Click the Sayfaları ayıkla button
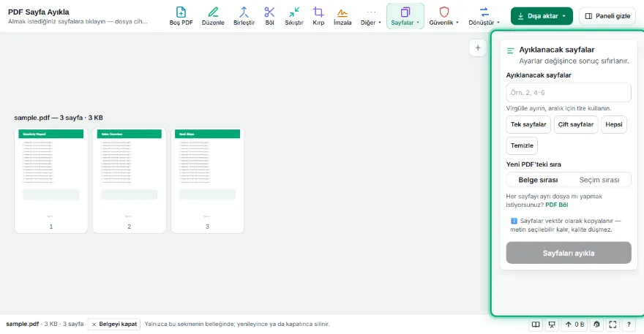This screenshot has width=644, height=334. coord(569,253)
